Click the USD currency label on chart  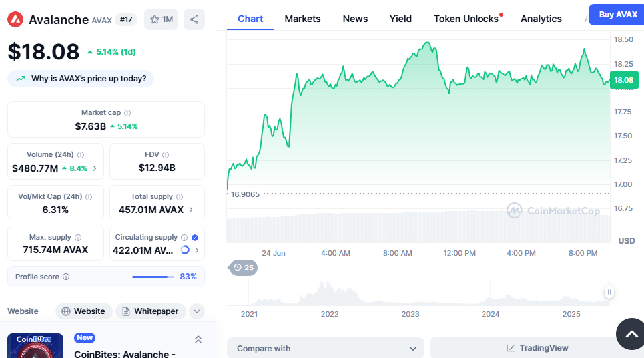coord(627,241)
